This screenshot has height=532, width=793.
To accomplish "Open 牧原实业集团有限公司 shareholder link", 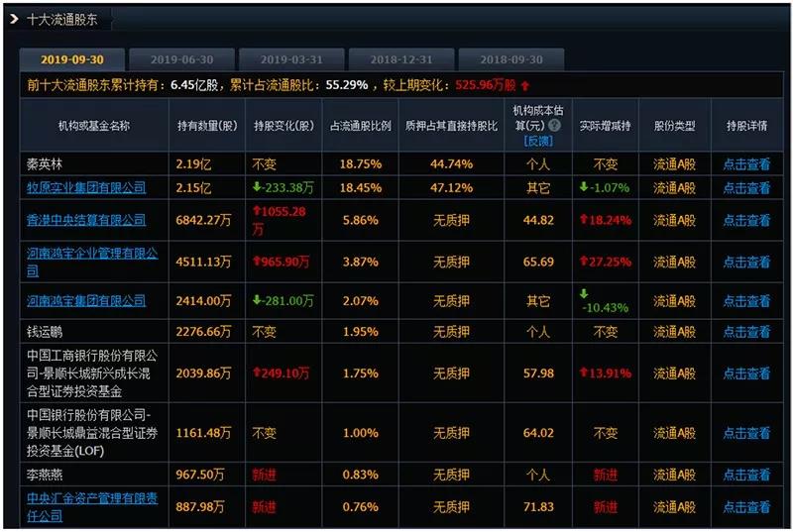I will click(x=86, y=188).
